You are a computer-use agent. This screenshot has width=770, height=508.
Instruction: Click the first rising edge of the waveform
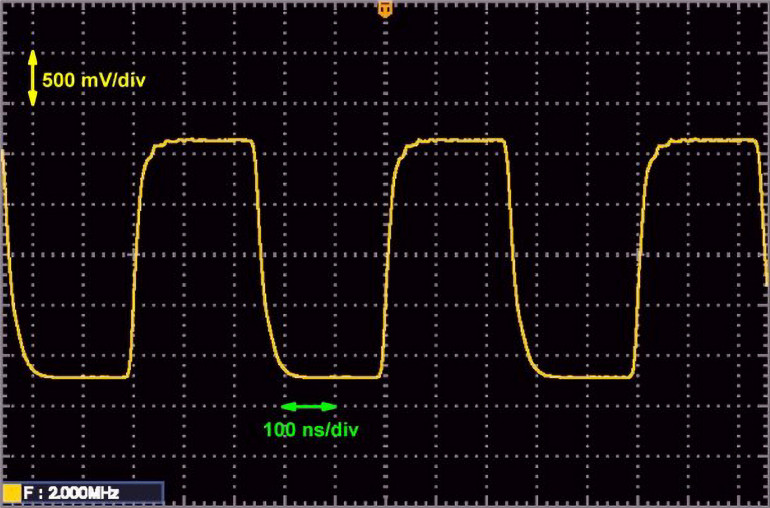[x=137, y=260]
